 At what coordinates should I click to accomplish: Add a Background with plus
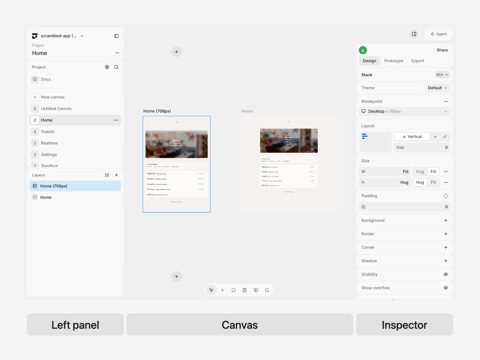(x=446, y=220)
